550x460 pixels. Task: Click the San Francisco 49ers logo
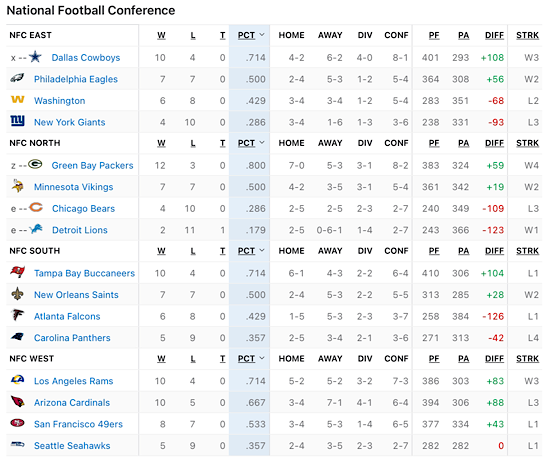(x=18, y=423)
